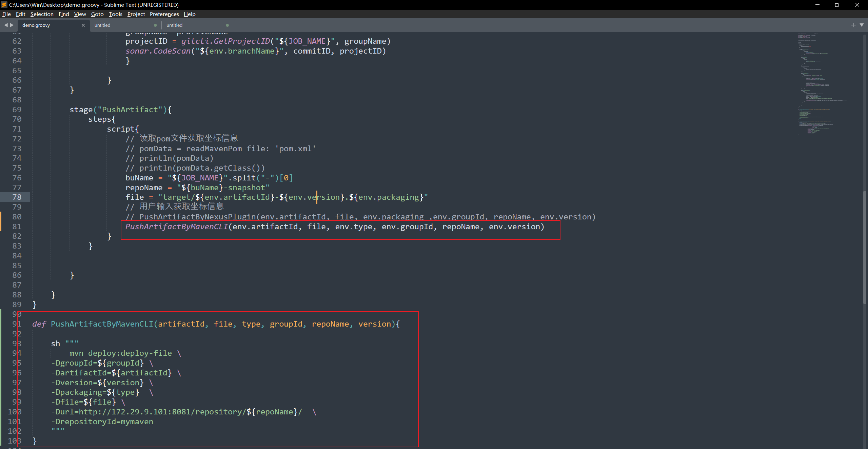
Task: Click PushArtifactByMavenCLI call on line 81
Action: click(x=176, y=227)
